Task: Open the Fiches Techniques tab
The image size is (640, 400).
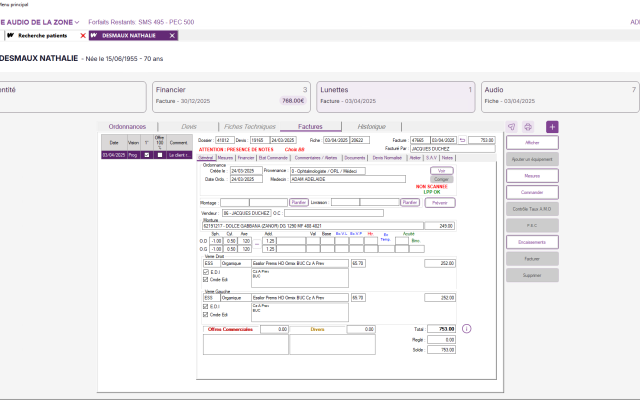Action: pyautogui.click(x=250, y=127)
